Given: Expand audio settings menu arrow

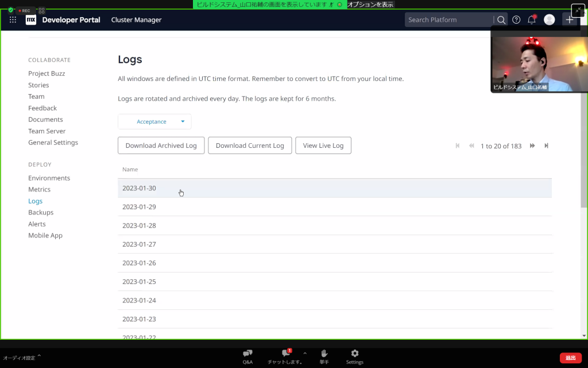Looking at the screenshot, I should click(x=39, y=356).
